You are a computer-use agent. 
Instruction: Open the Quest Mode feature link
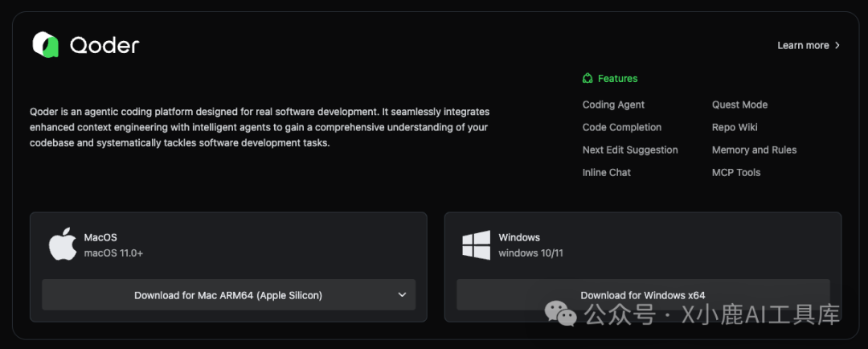[739, 105]
